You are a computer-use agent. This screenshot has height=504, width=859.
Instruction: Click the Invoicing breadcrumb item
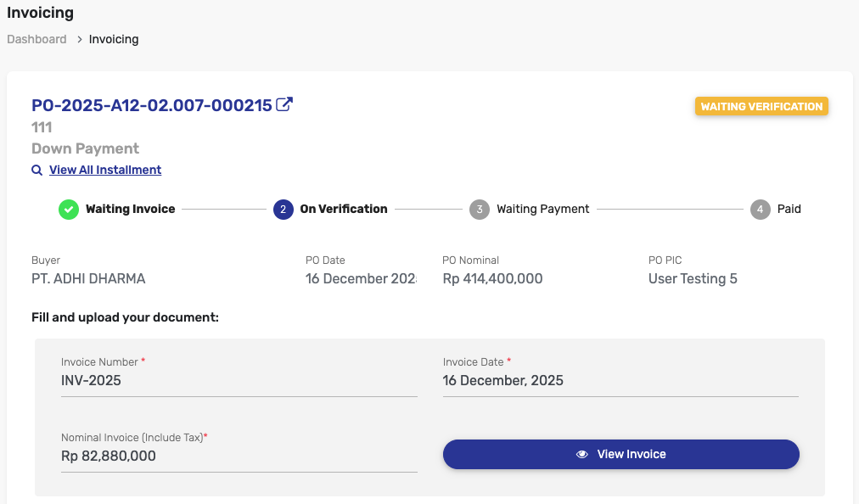tap(114, 39)
